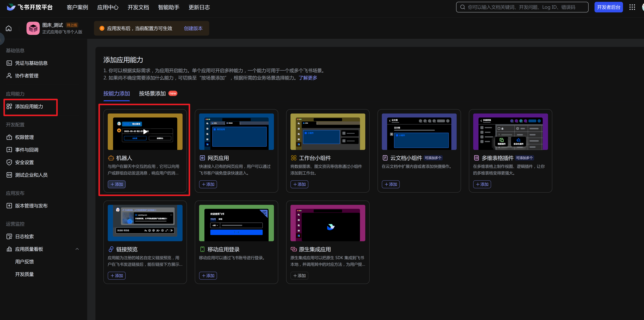644x320 pixels.
Task: Add the 链接预览 capability
Action: coord(117,275)
